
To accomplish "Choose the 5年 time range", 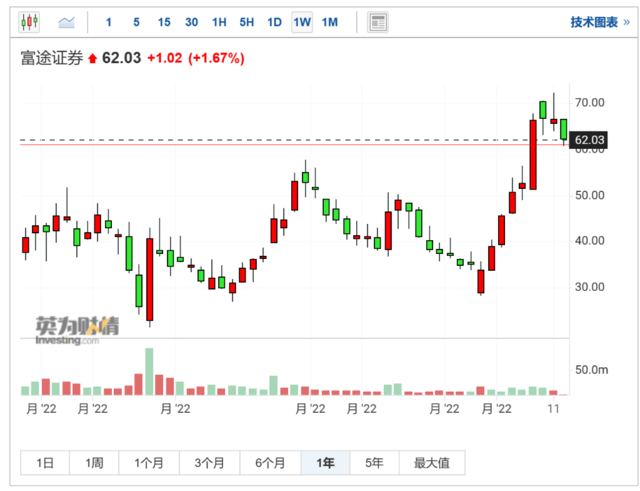I will coord(374,463).
